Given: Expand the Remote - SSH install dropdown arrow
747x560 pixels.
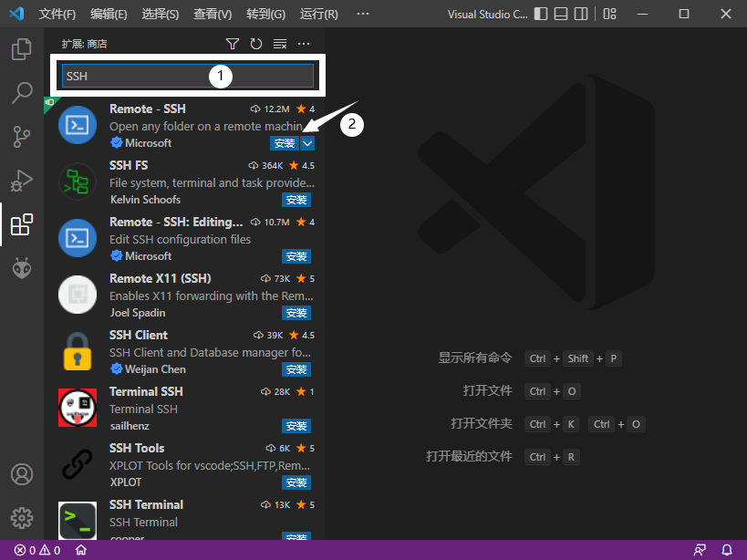Looking at the screenshot, I should click(x=307, y=143).
